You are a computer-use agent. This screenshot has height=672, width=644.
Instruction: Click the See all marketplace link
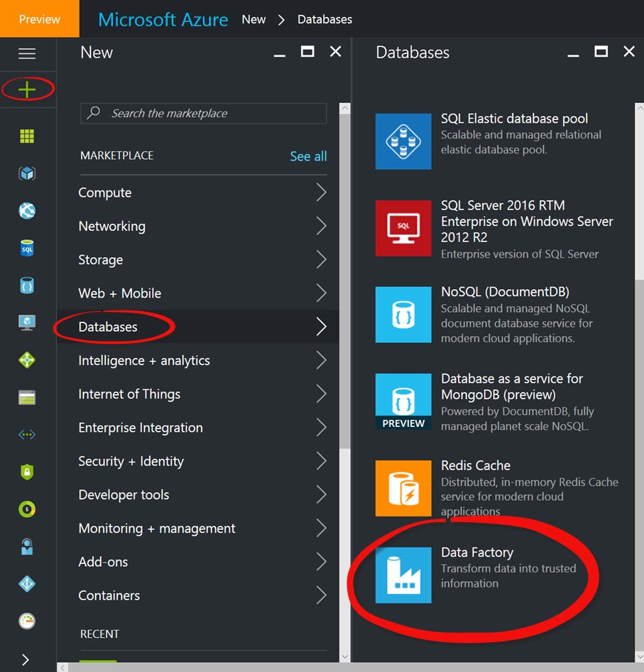(x=308, y=156)
